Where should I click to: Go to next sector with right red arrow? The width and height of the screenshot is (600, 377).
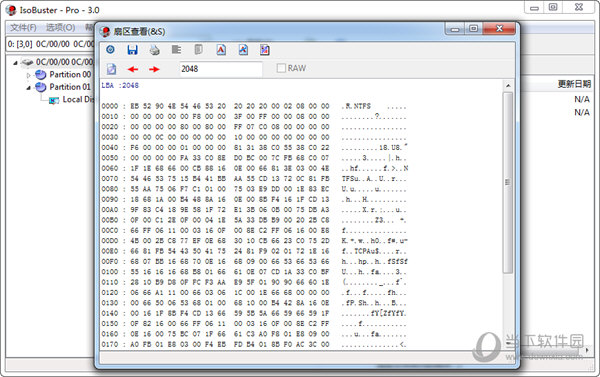[x=154, y=69]
